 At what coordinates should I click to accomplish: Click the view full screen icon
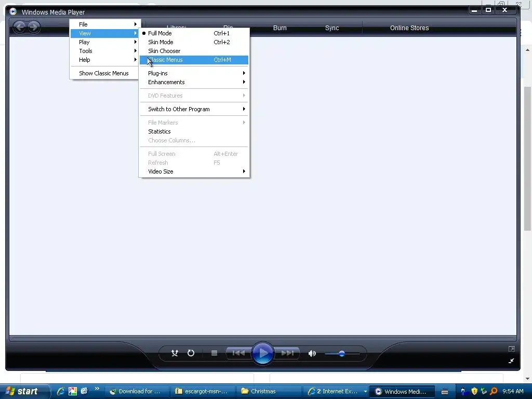coord(512,349)
